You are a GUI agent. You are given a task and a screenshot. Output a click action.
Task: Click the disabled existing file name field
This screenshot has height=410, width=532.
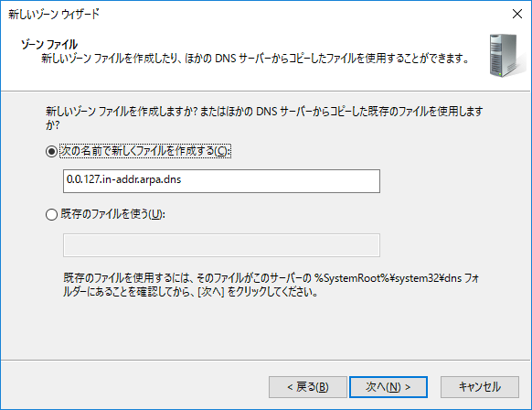(x=221, y=245)
